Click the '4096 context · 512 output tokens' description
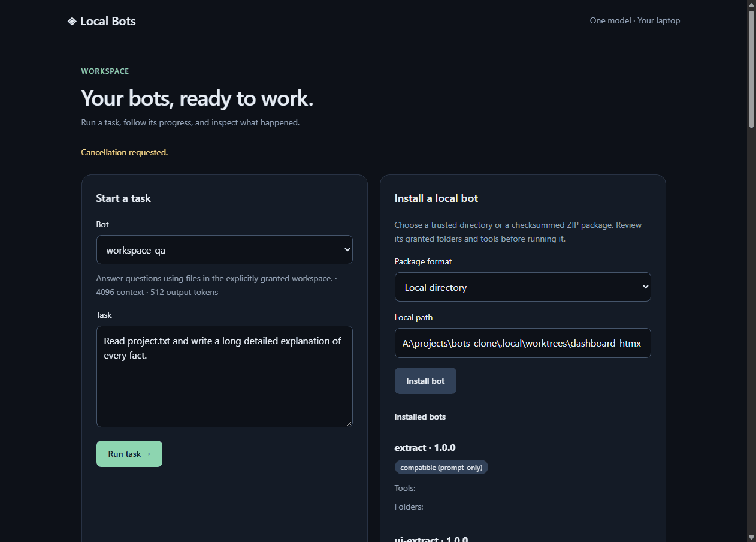This screenshot has width=756, height=542. (157, 293)
